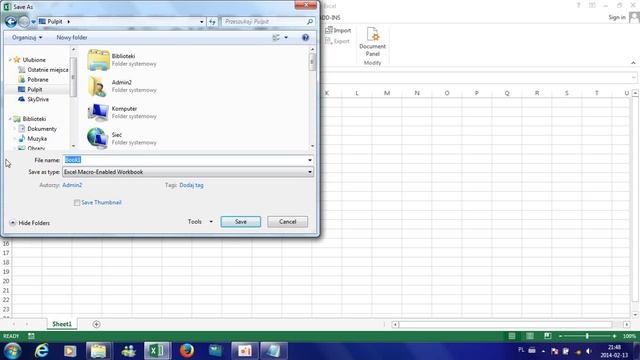The width and height of the screenshot is (640, 360).
Task: Click the 100% zoom level
Action: point(629,336)
